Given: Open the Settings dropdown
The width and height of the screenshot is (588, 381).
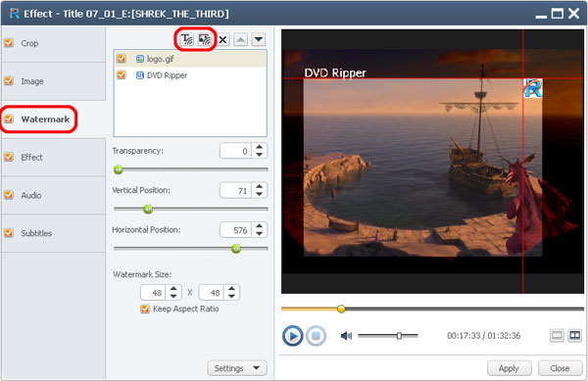Looking at the screenshot, I should point(237,368).
